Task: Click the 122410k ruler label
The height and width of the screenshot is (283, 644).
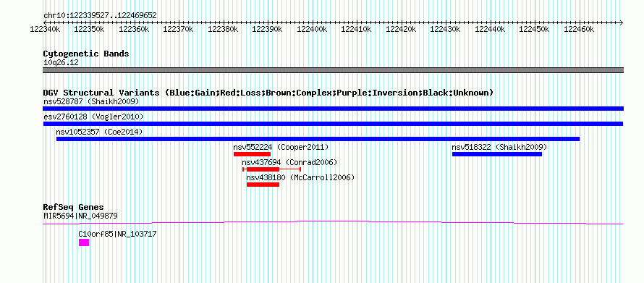Action: 357,30
